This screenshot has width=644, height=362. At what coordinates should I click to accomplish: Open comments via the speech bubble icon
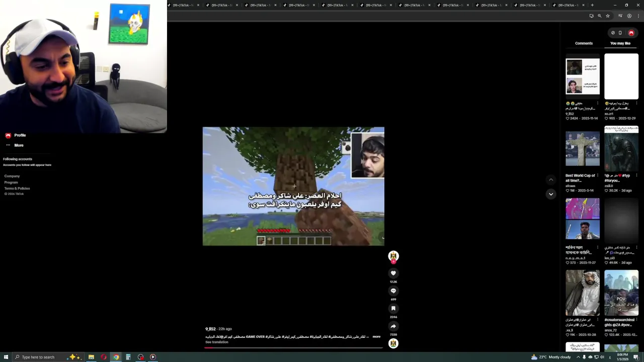click(393, 291)
